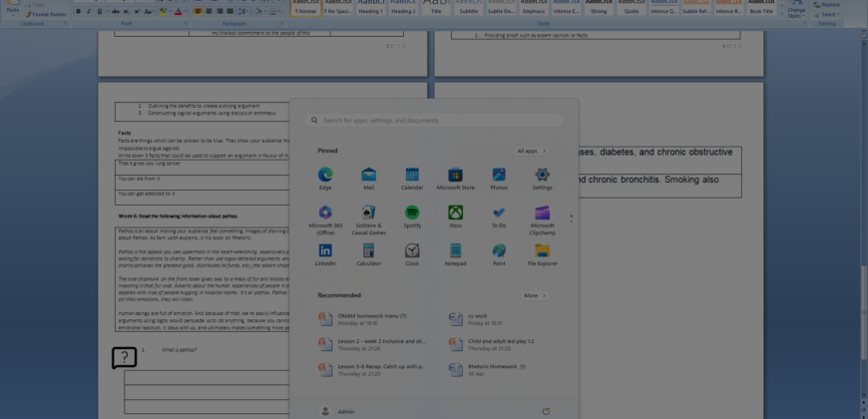Apply text highlight color in Word
The height and width of the screenshot is (419, 868).
pyautogui.click(x=163, y=11)
